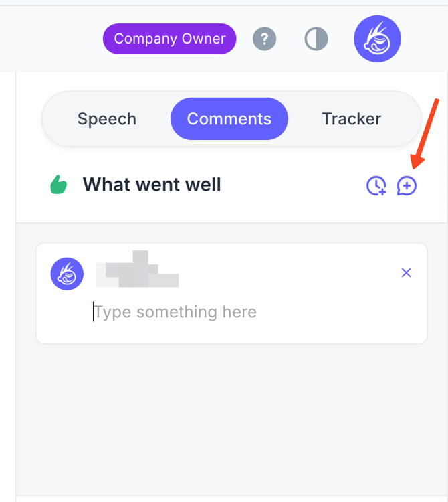
Task: Open the profile avatar menu in header
Action: (x=377, y=39)
